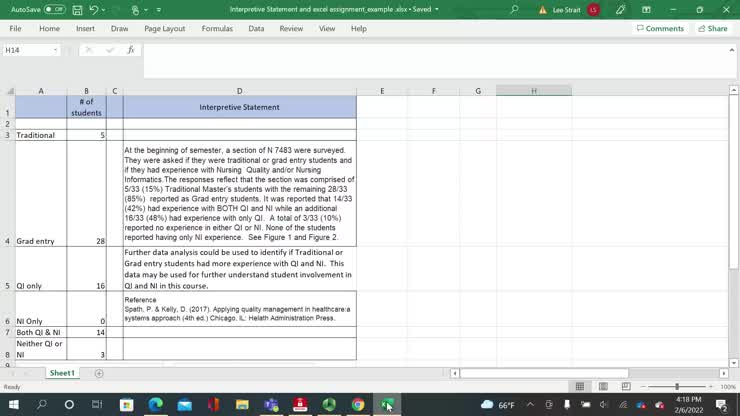Screen dimensions: 740x416
Task: Open Google Chrome from the taskbar
Action: [358, 405]
